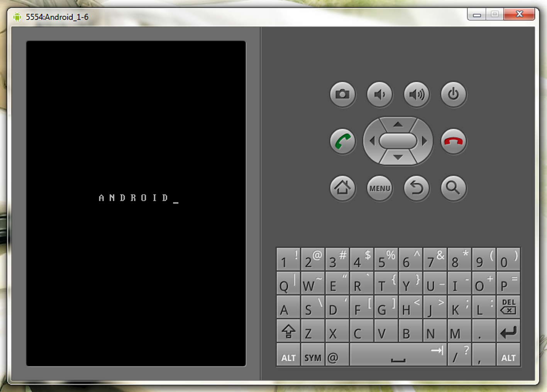Click the 7 & number key
547x392 pixels.
(x=435, y=259)
